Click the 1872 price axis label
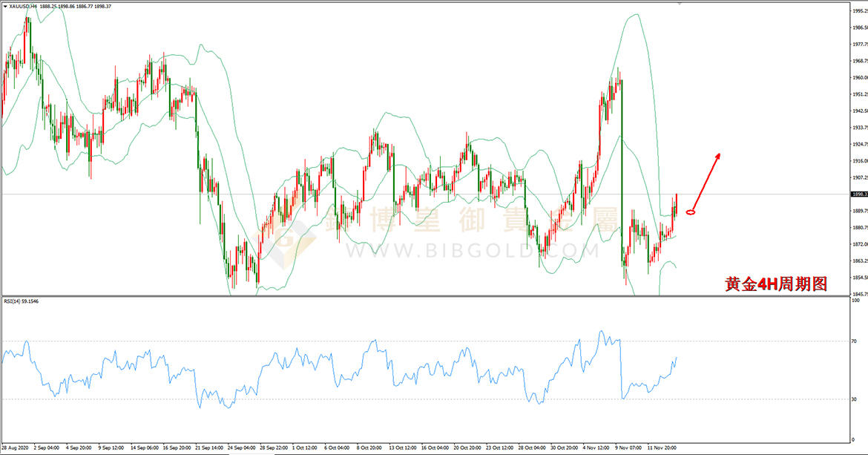 click(x=861, y=243)
